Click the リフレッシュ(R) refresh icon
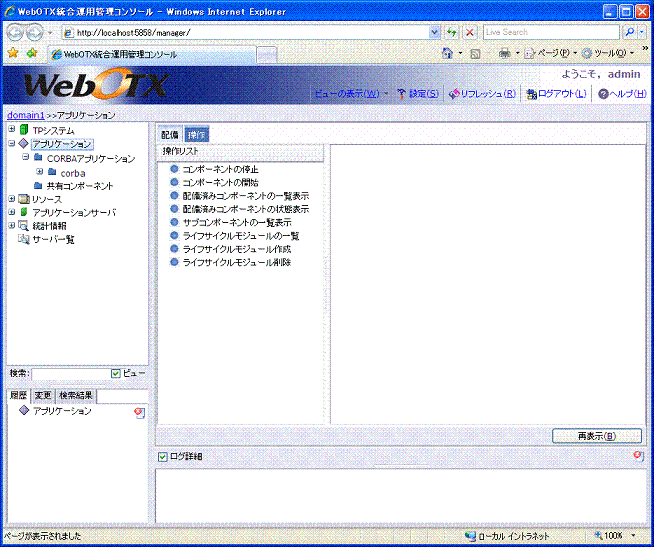654x547 pixels. (x=454, y=94)
